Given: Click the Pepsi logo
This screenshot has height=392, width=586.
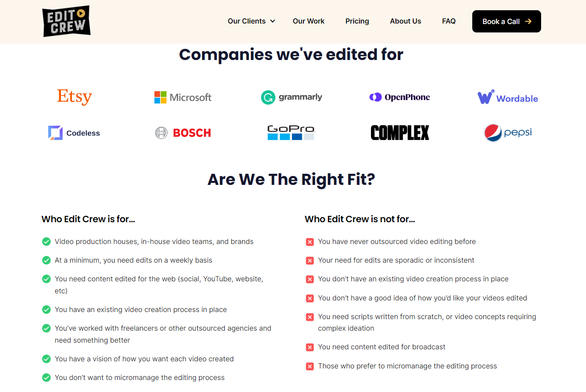Looking at the screenshot, I should click(507, 132).
